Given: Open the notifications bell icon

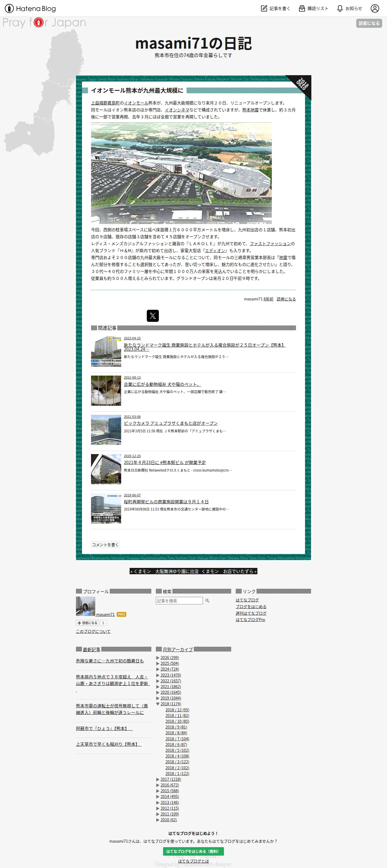Looking at the screenshot, I should tap(340, 8).
